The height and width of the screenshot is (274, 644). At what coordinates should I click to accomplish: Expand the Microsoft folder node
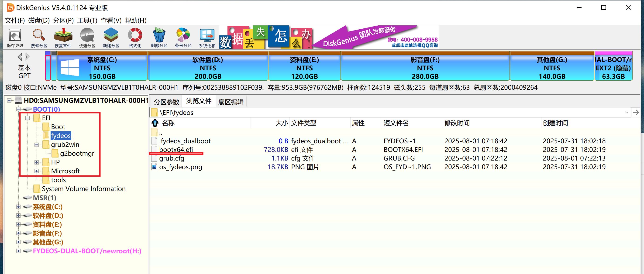[x=37, y=171]
